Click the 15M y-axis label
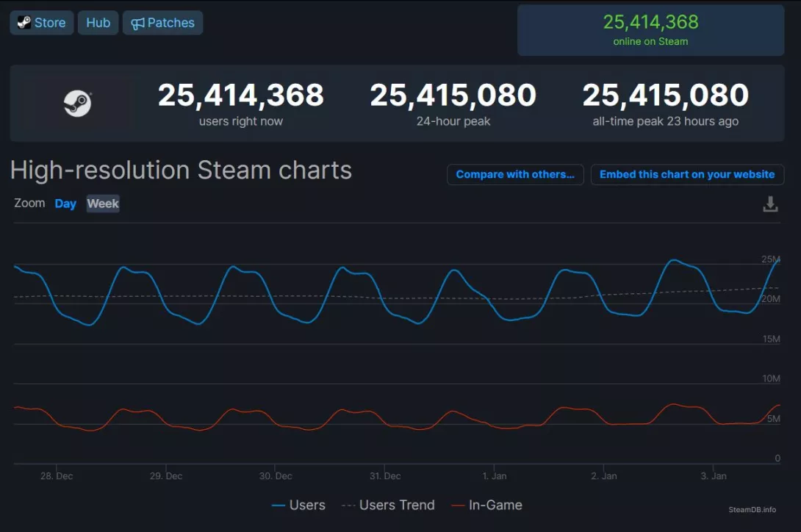 tap(771, 339)
